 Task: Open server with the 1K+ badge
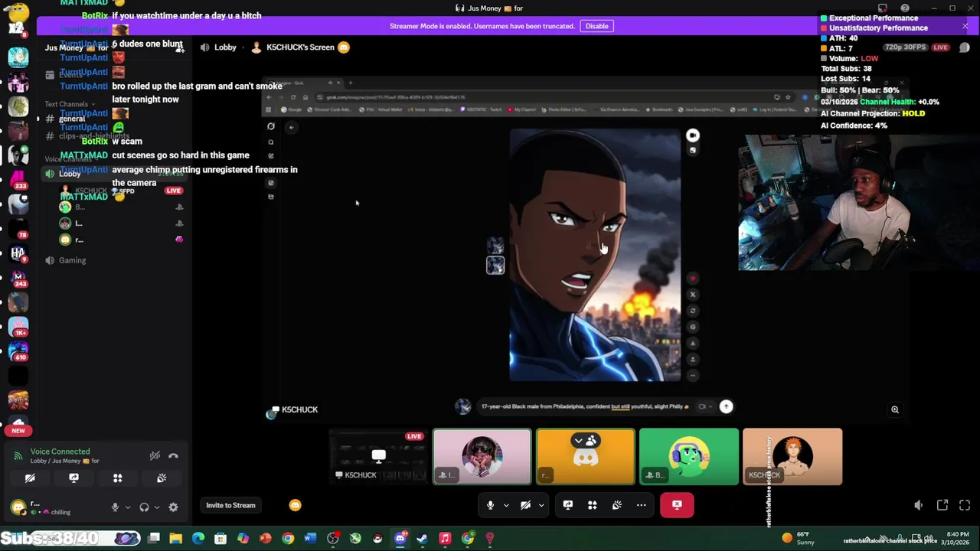point(18,327)
